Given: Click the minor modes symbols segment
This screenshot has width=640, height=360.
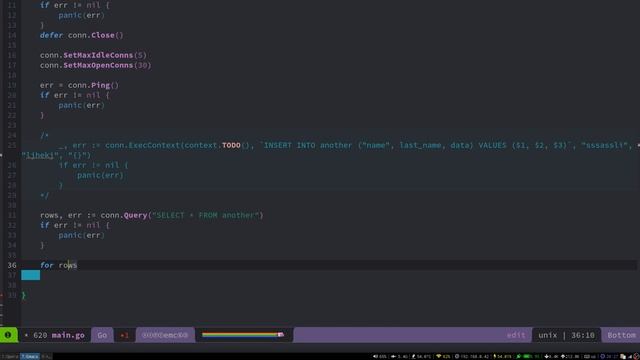Looking at the screenshot, I should (x=165, y=335).
